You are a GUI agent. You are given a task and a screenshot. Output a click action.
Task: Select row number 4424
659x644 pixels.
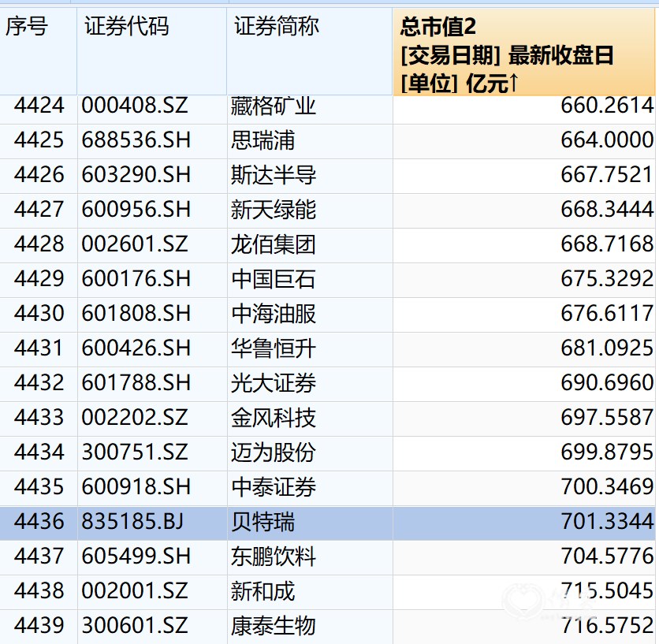(x=39, y=106)
